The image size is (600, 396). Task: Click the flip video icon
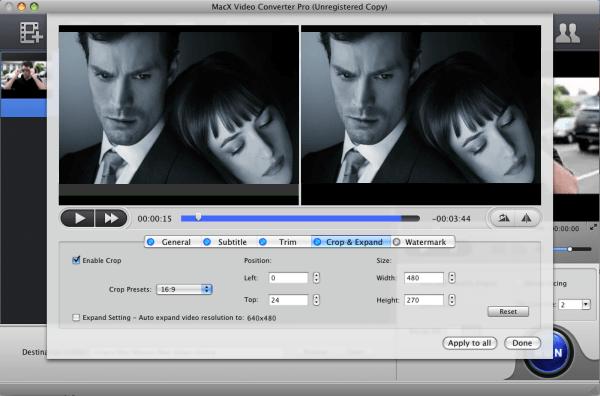tap(527, 218)
